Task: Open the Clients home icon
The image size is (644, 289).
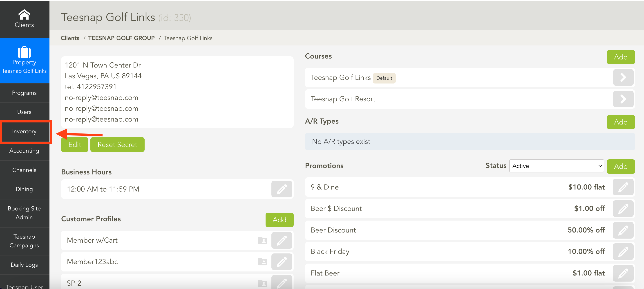Action: (24, 14)
